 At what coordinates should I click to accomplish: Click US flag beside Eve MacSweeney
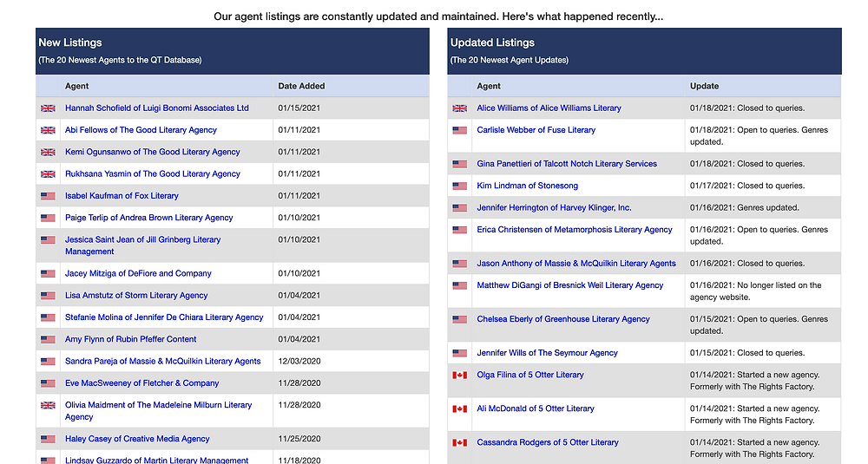[x=48, y=384]
